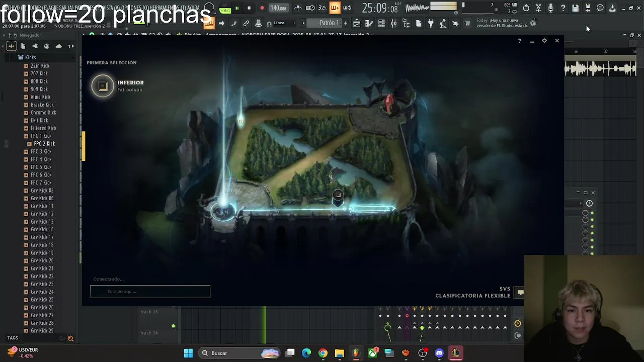Open Microsoft Edge from taskbar
Screen dimensions: 644x362
point(306,353)
